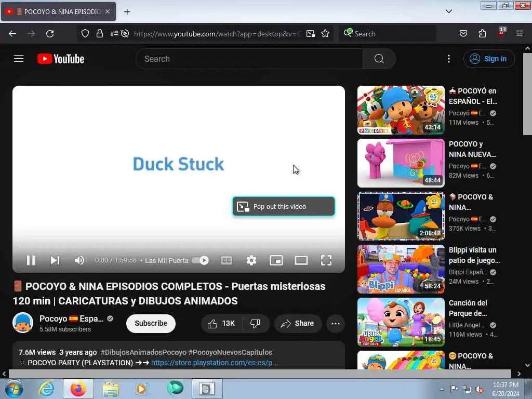Go back in Firefox
532x399 pixels.
pyautogui.click(x=12, y=34)
